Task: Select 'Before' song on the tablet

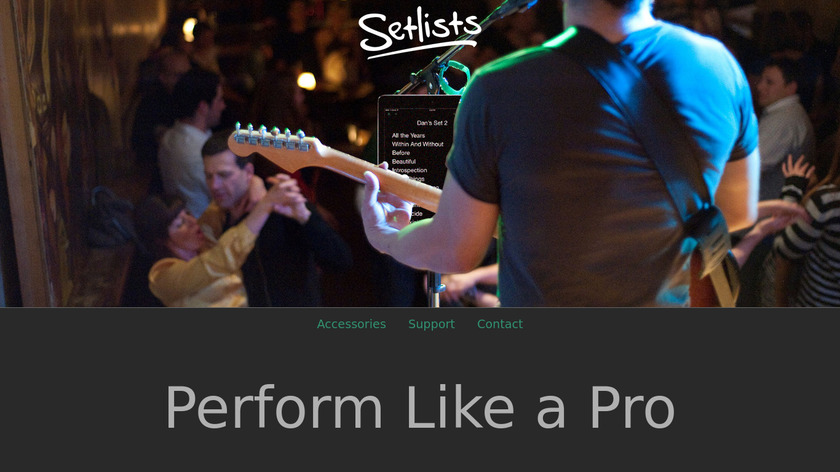Action: [x=401, y=153]
